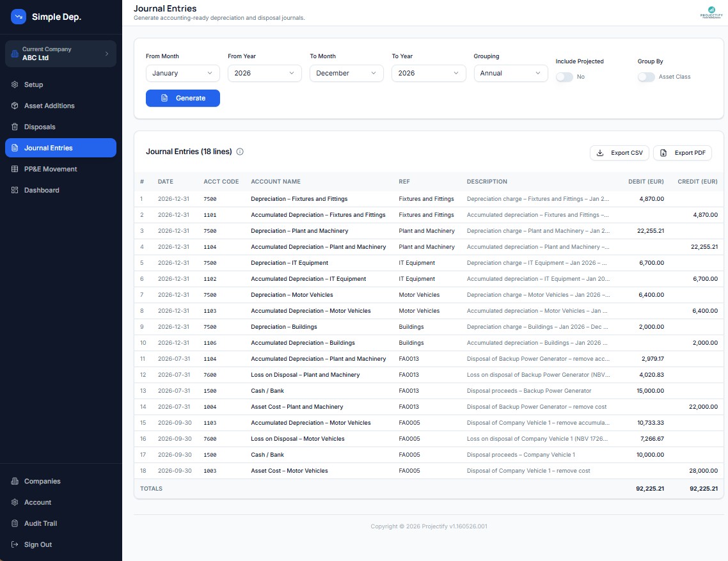The height and width of the screenshot is (561, 728).
Task: Open the Audit Trail page
Action: (61, 523)
